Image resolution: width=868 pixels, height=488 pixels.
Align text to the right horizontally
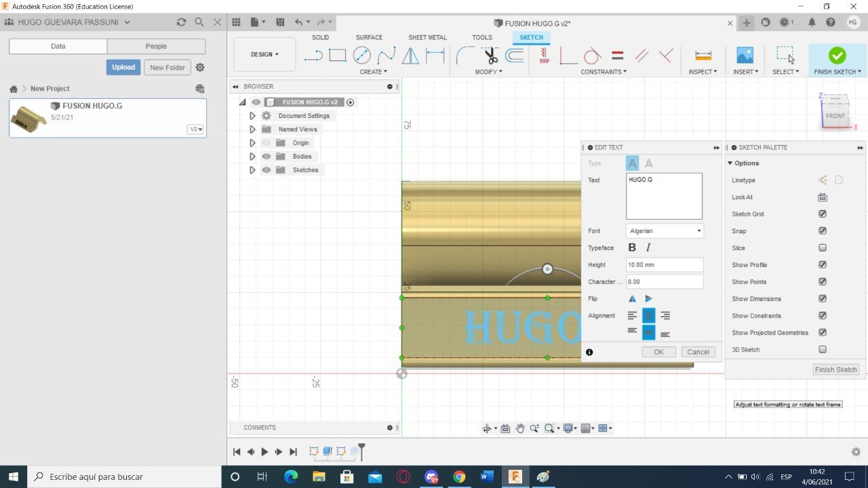665,316
